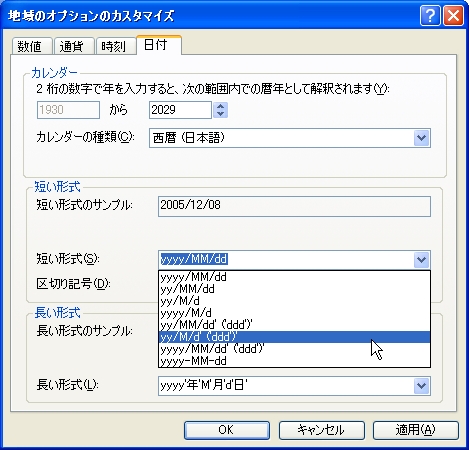Click the help question mark icon
This screenshot has height=450, width=469.
click(x=430, y=15)
